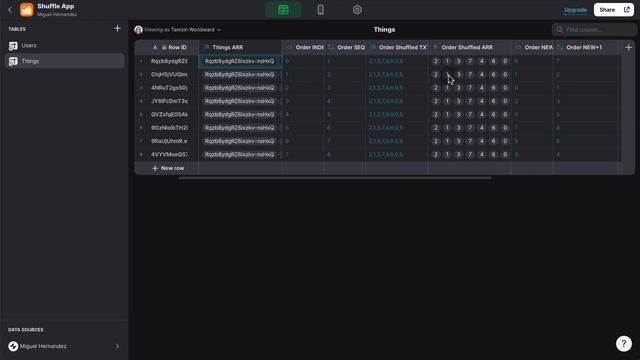This screenshot has height=360, width=640.
Task: Click the Things table icon
Action: tap(13, 61)
